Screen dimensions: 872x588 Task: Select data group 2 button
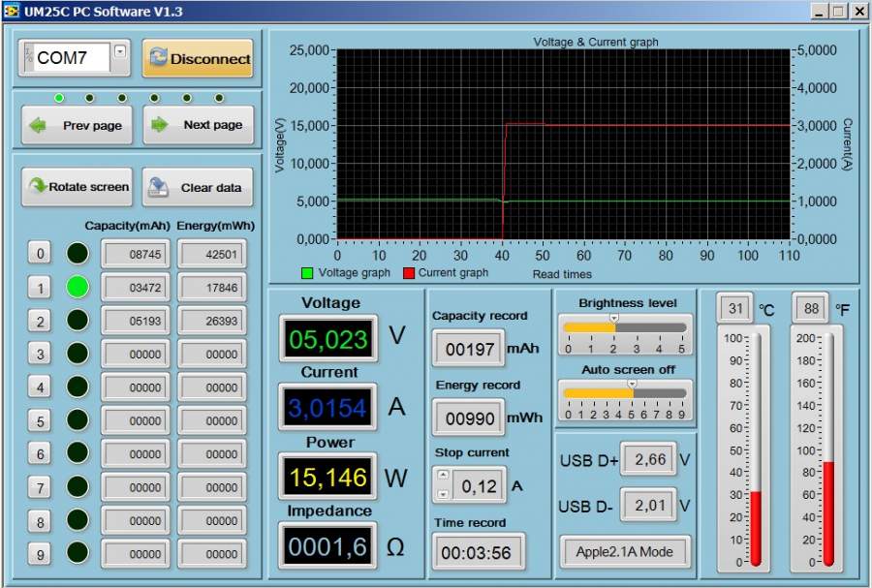(x=40, y=321)
